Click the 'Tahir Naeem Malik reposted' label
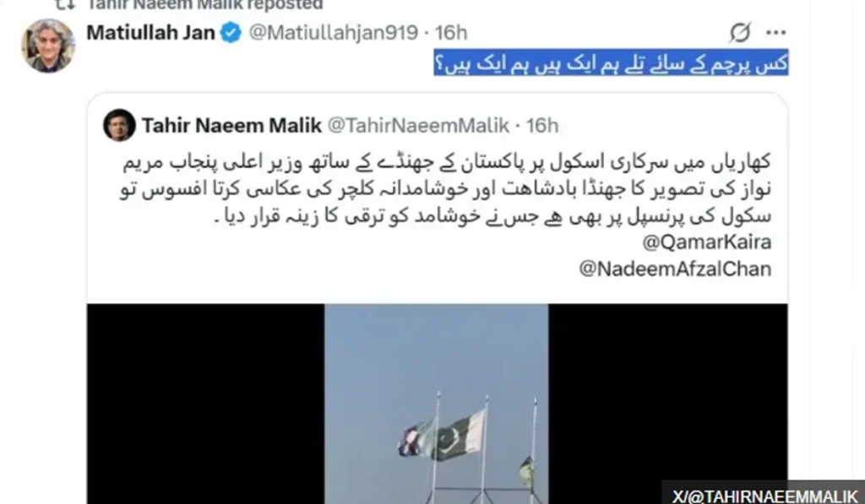Screen dimensions: 865x504 (204, 5)
